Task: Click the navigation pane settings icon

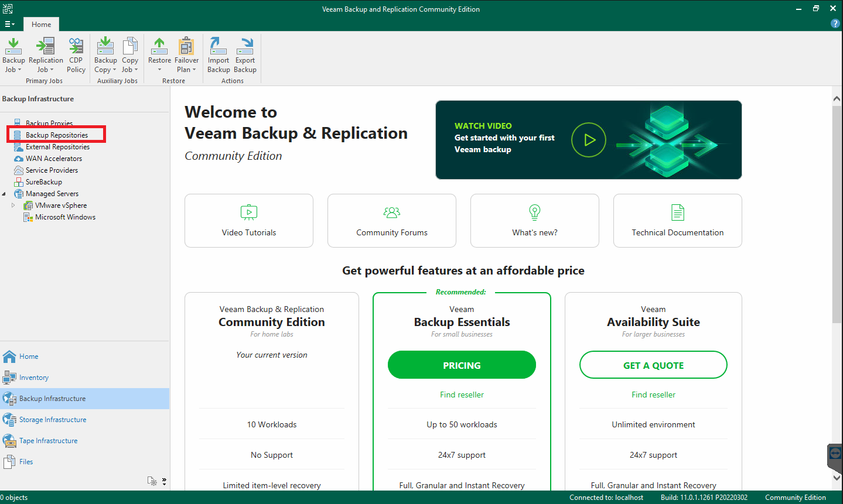Action: pyautogui.click(x=152, y=481)
